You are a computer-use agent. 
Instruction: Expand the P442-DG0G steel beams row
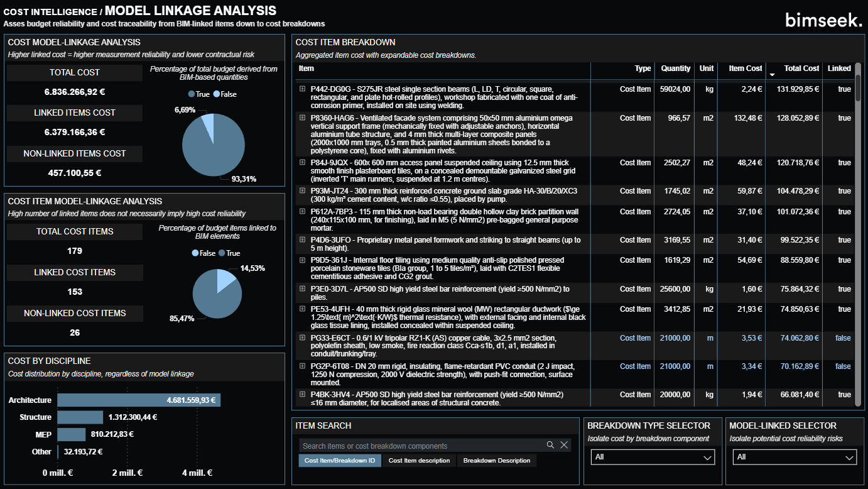click(x=302, y=89)
